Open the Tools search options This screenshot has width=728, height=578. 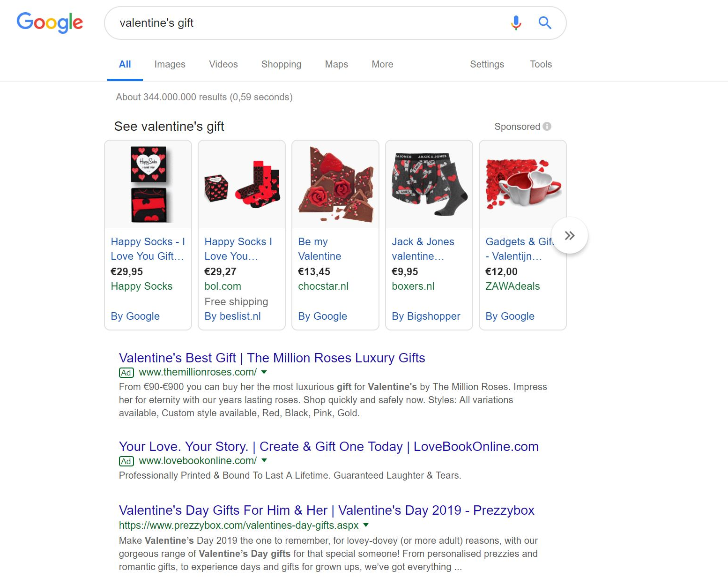pos(541,64)
